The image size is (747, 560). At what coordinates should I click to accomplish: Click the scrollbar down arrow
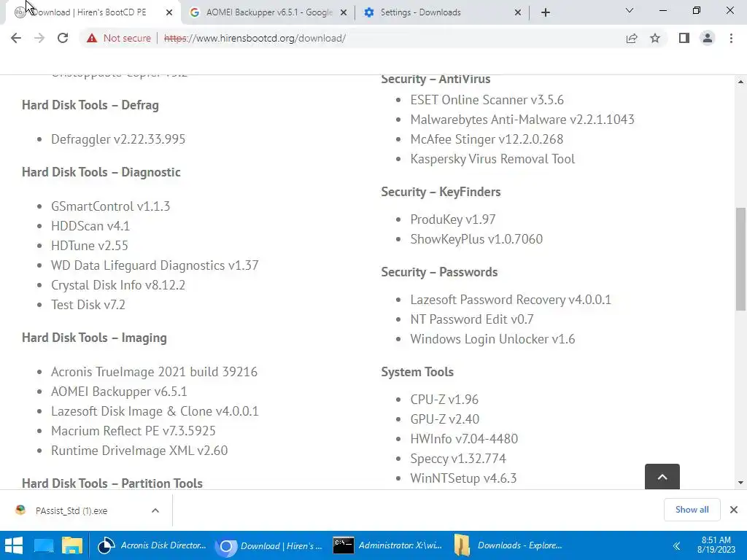pos(740,483)
